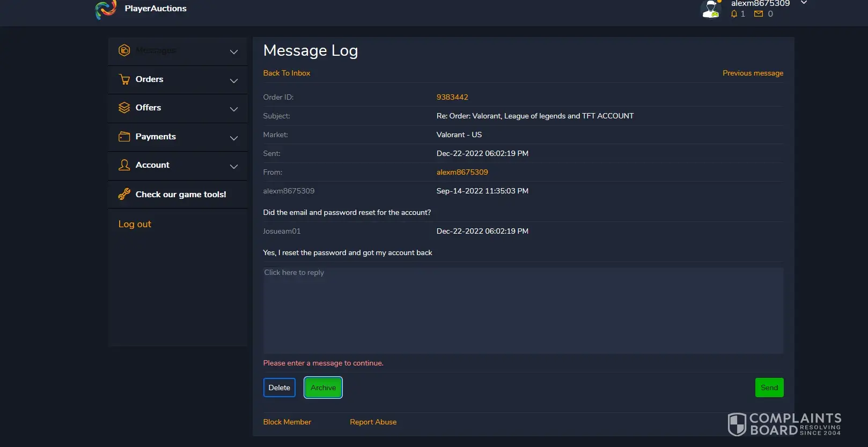Select Account in the sidebar

pyautogui.click(x=152, y=165)
